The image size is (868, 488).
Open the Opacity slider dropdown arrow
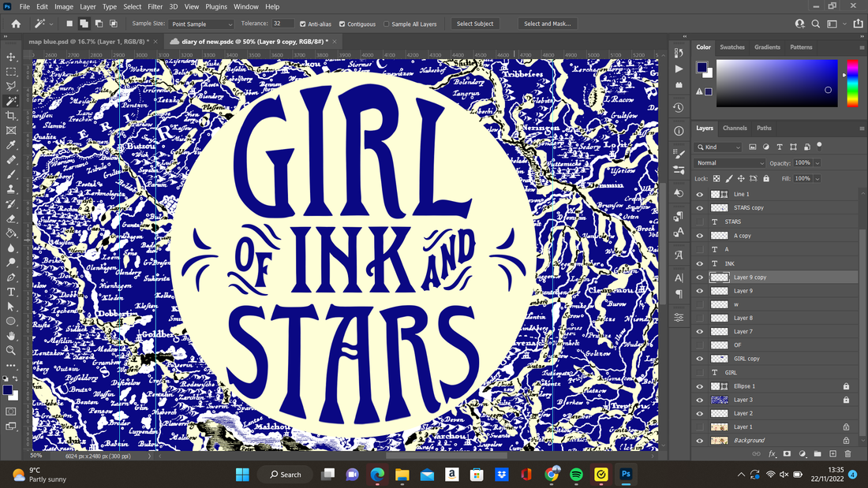click(x=817, y=163)
